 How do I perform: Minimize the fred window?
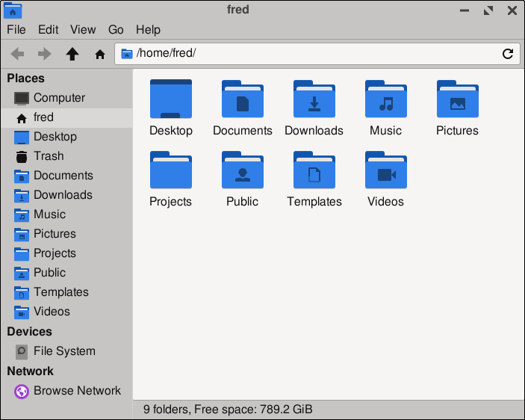465,10
